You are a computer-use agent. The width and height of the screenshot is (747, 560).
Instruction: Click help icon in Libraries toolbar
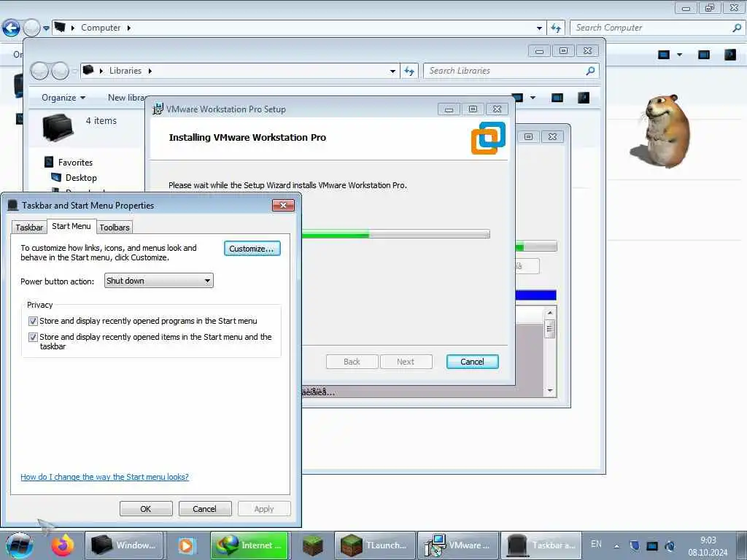pyautogui.click(x=584, y=98)
